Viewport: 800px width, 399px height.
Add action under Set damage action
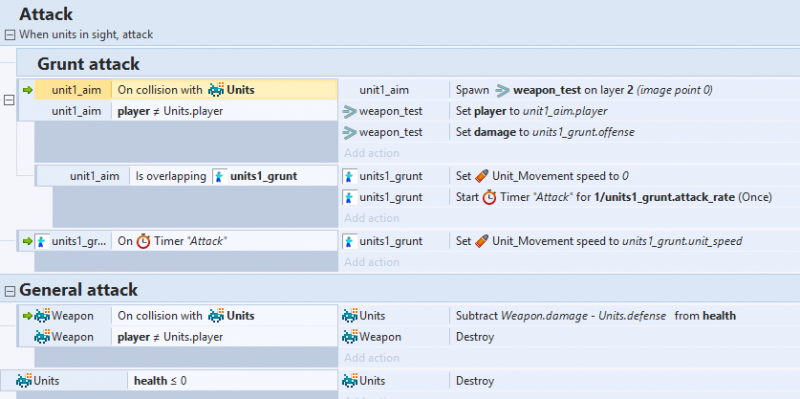pos(371,153)
